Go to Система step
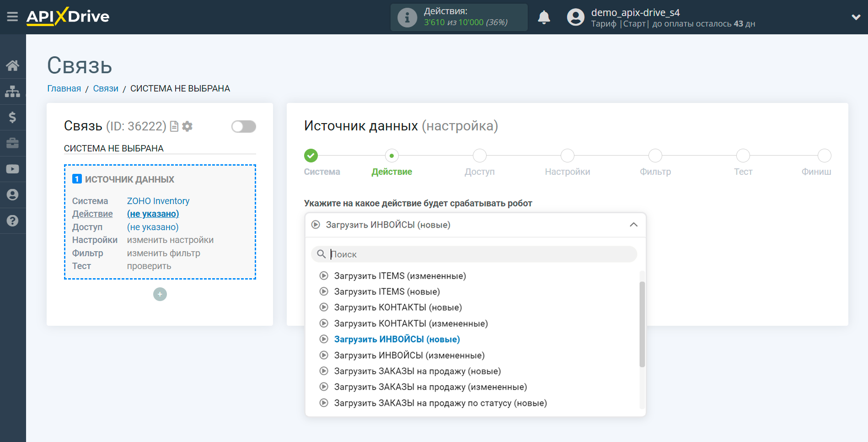The image size is (868, 442). (x=311, y=156)
